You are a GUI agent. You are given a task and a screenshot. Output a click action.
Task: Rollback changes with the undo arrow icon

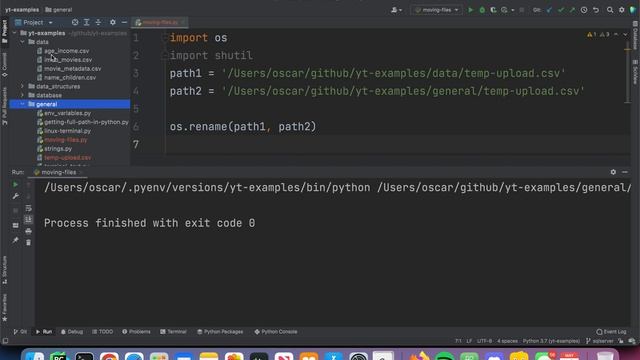tap(596, 10)
